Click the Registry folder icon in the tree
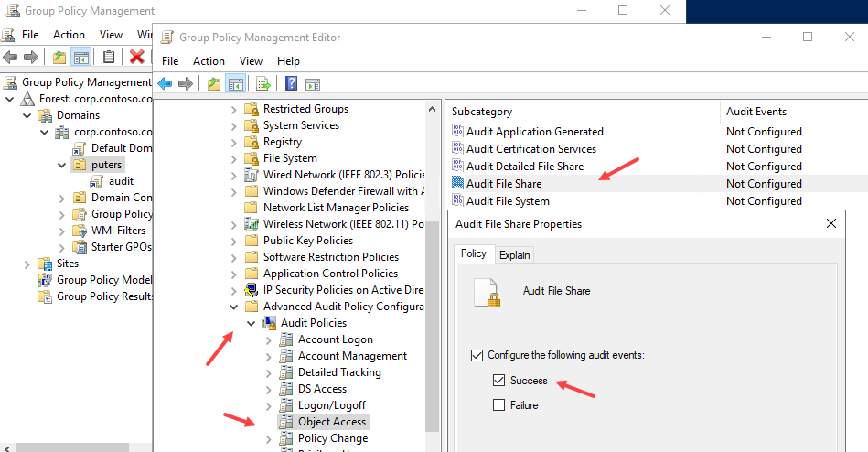The height and width of the screenshot is (452, 868). 252,142
